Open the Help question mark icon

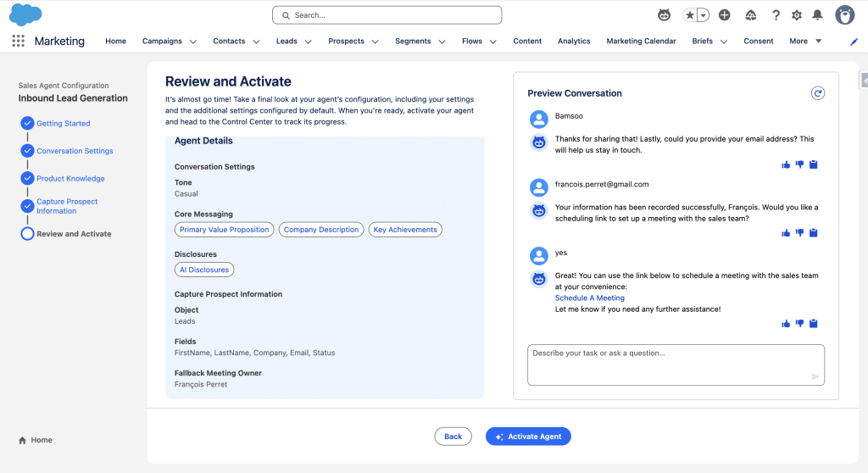(775, 15)
